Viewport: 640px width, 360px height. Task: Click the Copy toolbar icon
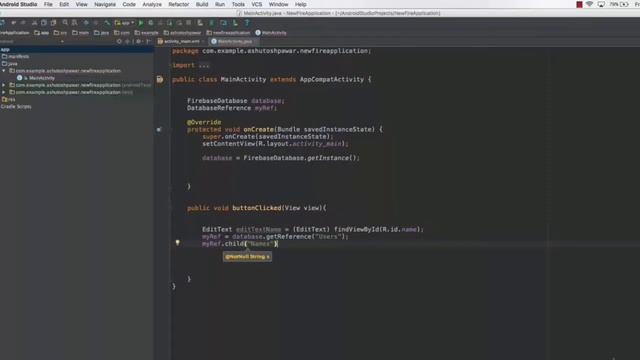click(x=44, y=23)
